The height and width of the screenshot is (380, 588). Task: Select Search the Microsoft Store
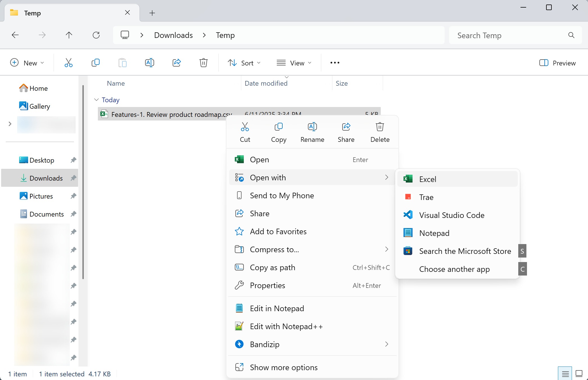point(458,251)
